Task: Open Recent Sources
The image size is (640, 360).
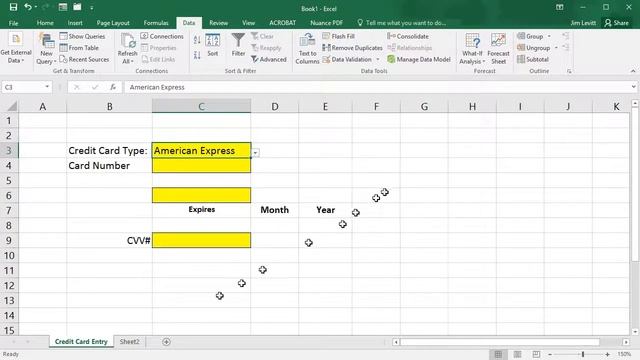Action: tap(84, 59)
